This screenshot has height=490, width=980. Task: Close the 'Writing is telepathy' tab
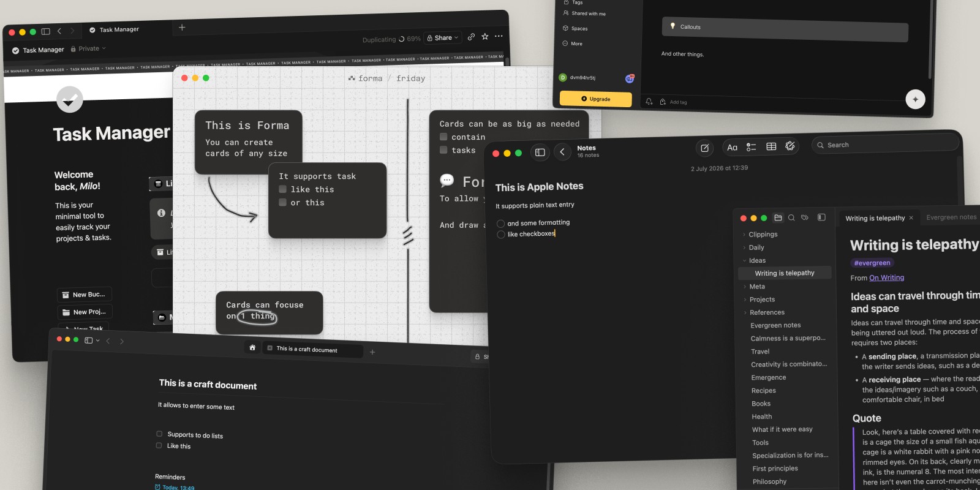[911, 218]
